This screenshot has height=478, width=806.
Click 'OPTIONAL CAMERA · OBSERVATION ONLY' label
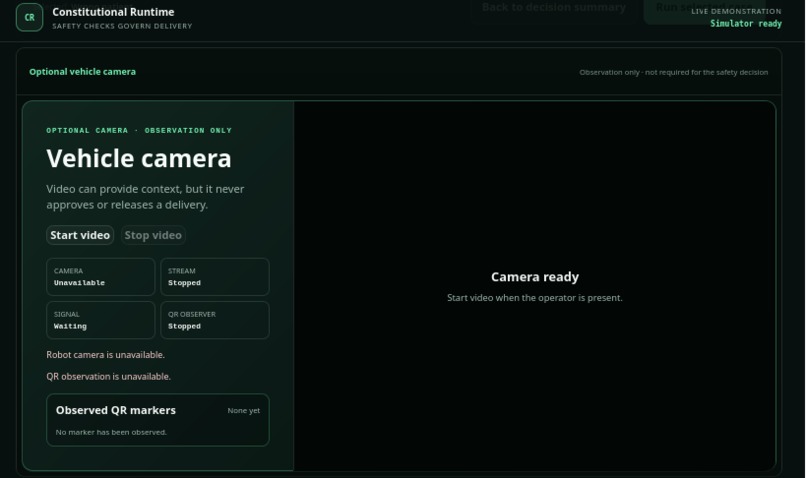(x=139, y=131)
